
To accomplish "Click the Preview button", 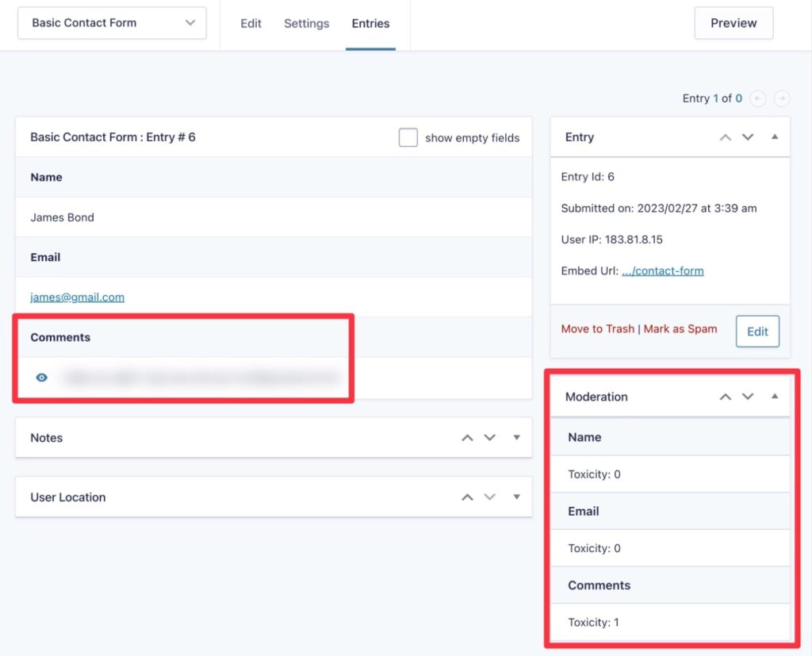I will 733,23.
